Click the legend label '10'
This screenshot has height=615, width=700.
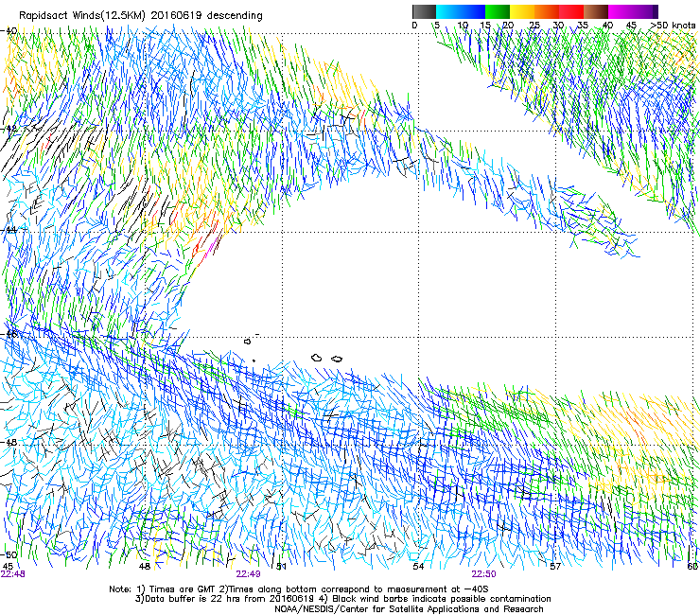pos(463,26)
